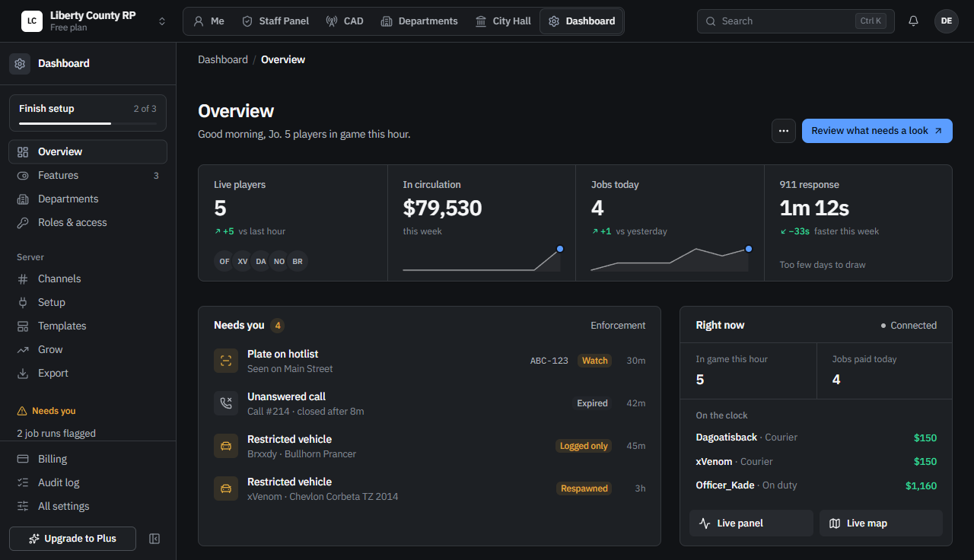The image size is (974, 560).
Task: Click the BR player avatar
Action: 298,261
